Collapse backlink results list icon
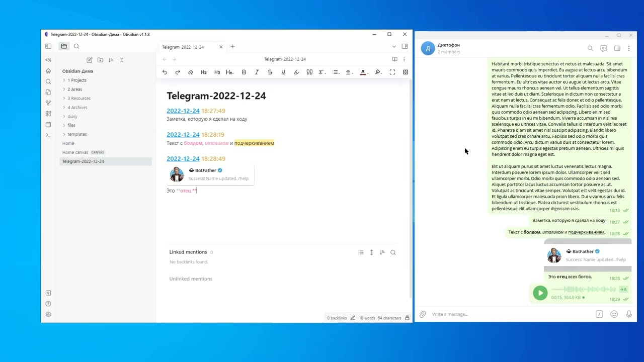Viewport: 644px width, 362px height. click(361, 252)
